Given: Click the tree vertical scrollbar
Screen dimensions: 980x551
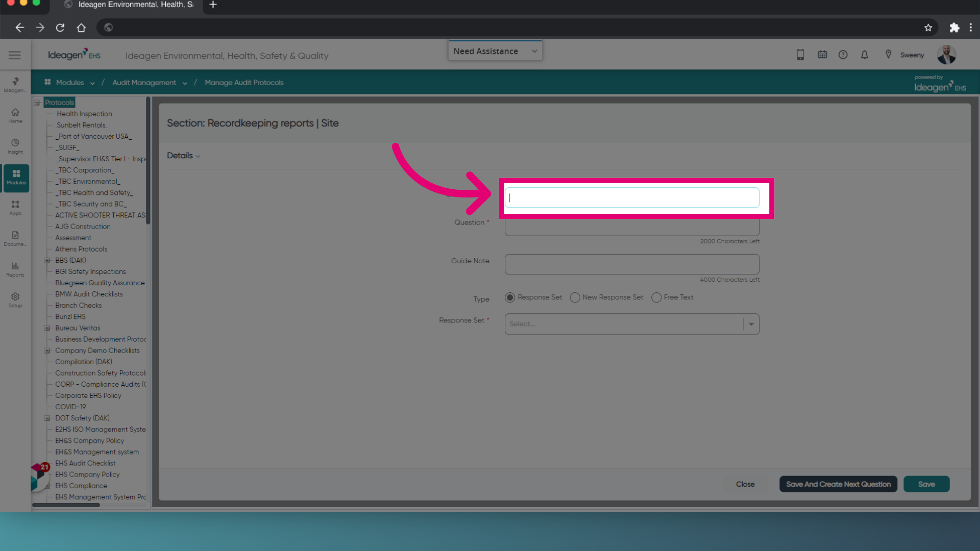Looking at the screenshot, I should coord(148,161).
